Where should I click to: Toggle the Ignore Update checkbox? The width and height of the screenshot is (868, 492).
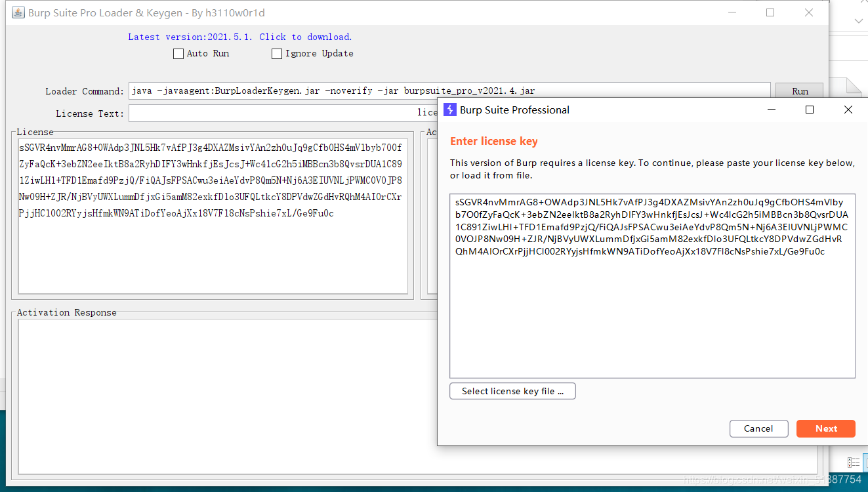coord(277,54)
